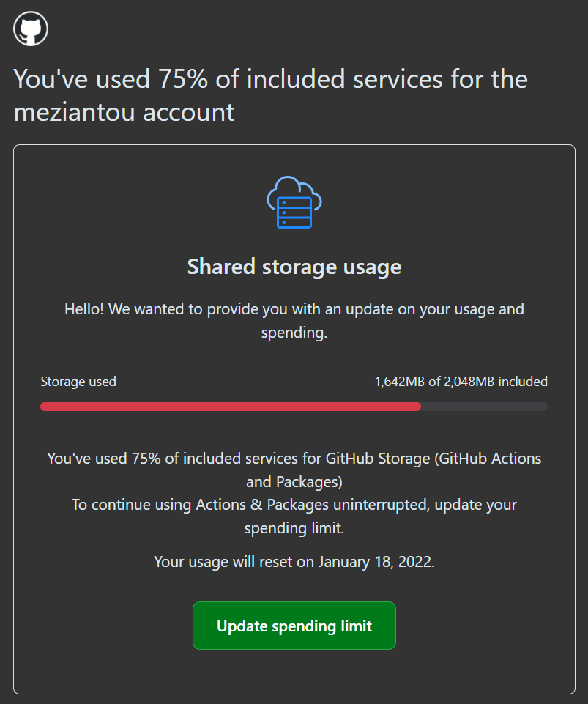Click the "Hello! We wanted to provide" paragraph
Screen dimensions: 588x704
click(294, 309)
